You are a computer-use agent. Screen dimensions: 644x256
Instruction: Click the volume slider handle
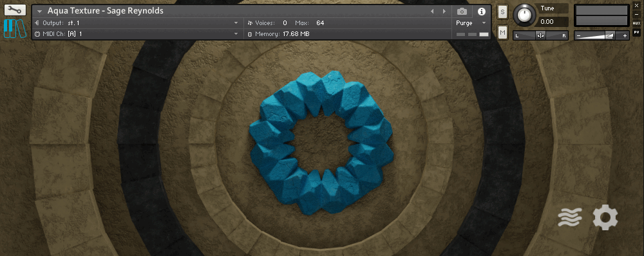click(x=609, y=35)
